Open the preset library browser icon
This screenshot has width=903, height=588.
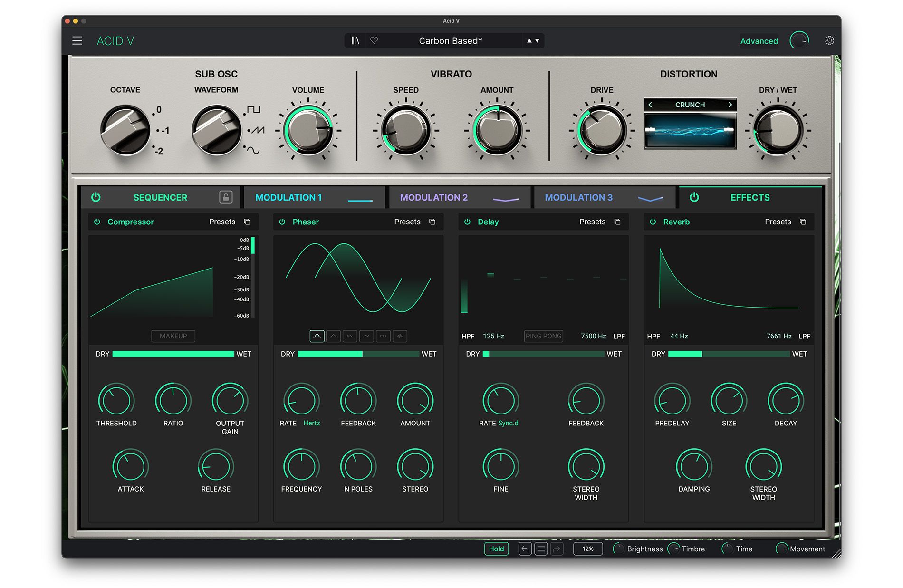pos(355,41)
